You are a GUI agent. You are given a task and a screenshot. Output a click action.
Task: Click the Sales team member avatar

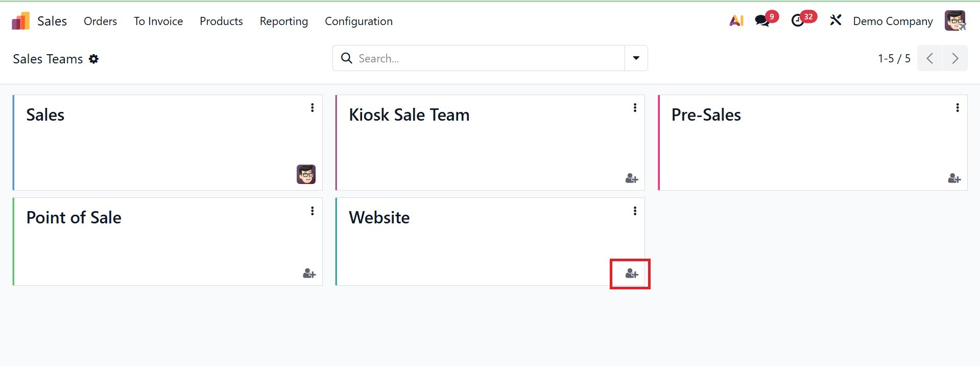pyautogui.click(x=306, y=174)
